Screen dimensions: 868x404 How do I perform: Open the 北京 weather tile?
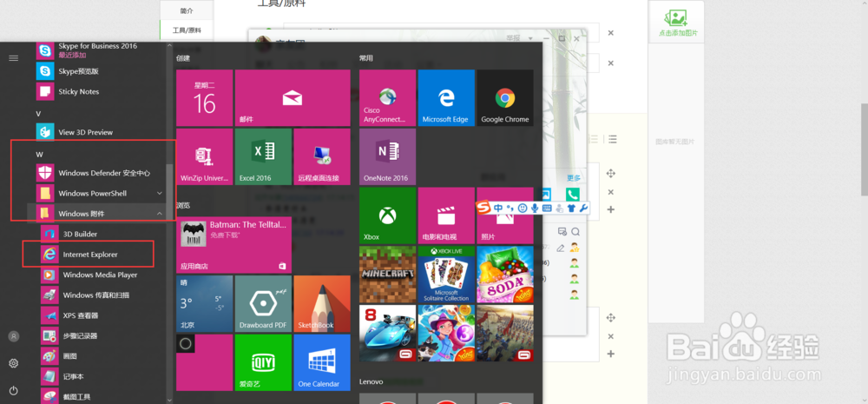coord(204,304)
